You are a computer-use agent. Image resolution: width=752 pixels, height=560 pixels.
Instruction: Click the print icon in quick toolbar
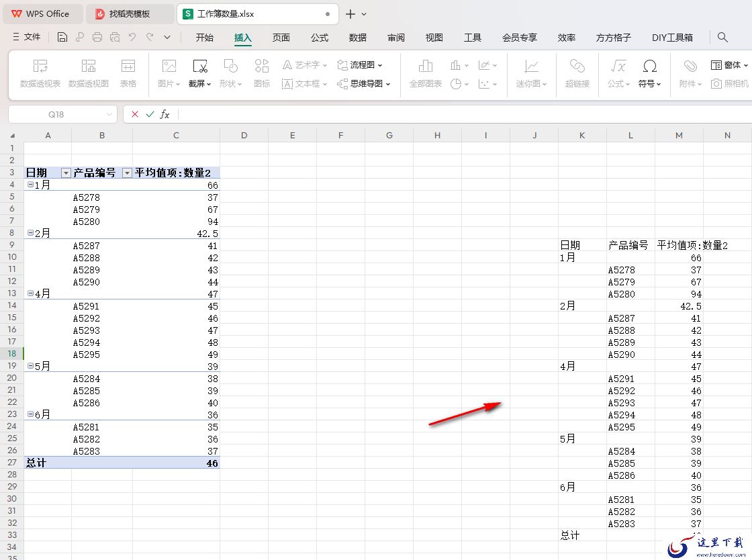tap(97, 37)
